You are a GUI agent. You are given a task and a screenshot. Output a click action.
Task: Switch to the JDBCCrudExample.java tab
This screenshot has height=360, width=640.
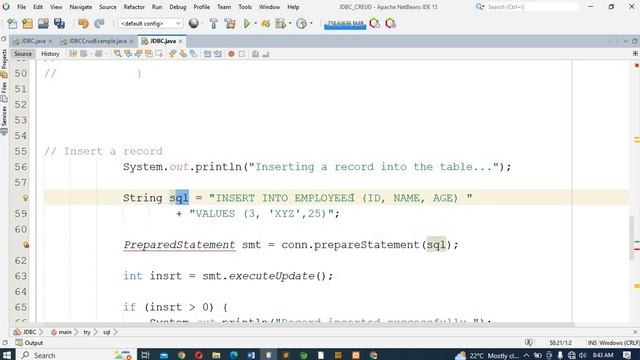pyautogui.click(x=98, y=41)
